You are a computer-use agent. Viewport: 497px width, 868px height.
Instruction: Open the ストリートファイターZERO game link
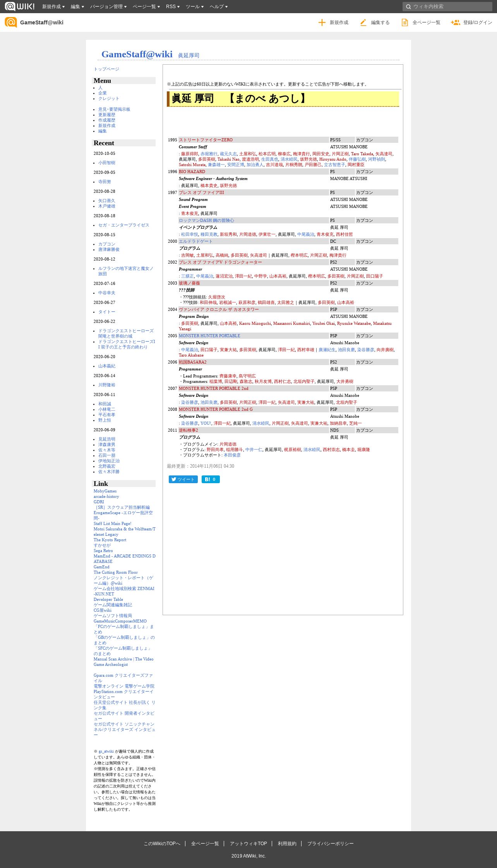click(x=206, y=140)
